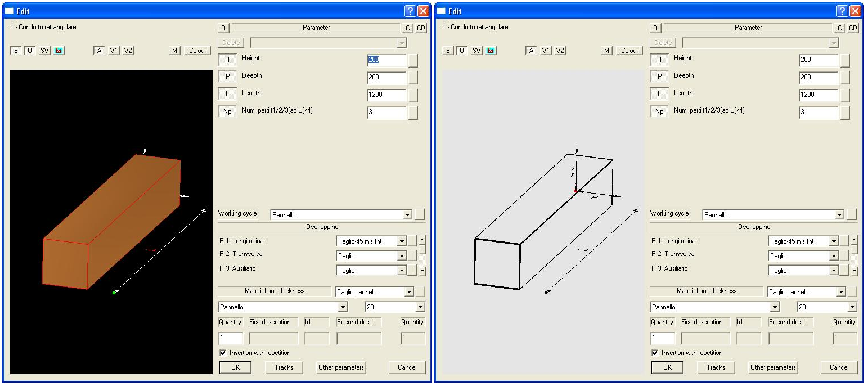Screen dimensions: 868x386
Task: Click Parameter header in black-preview window
Action: coord(316,28)
